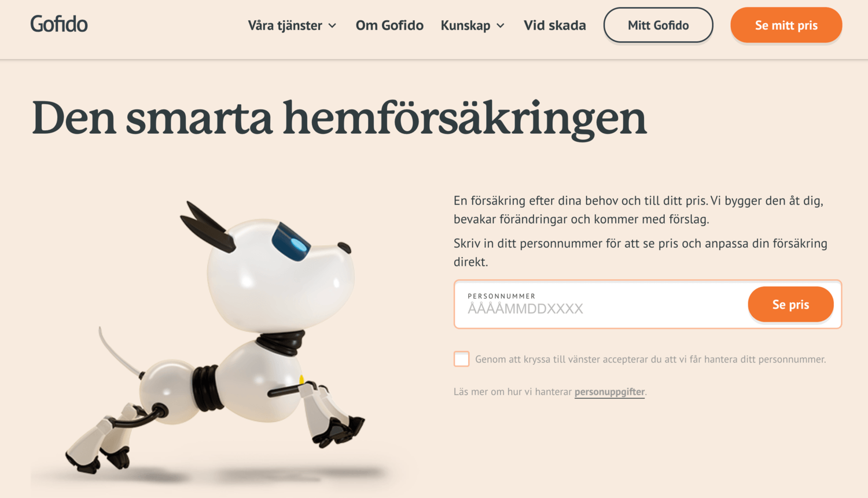Click the consent text beside checkbox

(650, 359)
